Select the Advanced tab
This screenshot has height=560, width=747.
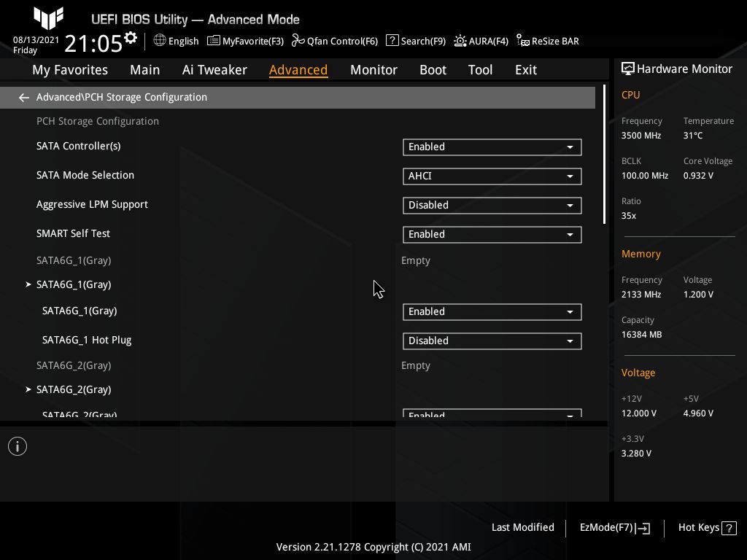(x=298, y=70)
